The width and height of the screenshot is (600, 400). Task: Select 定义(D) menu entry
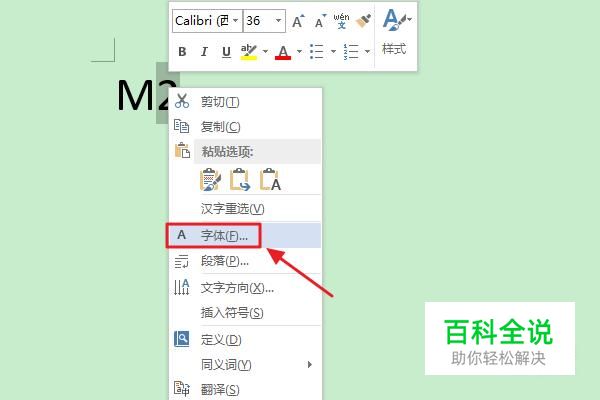tap(245, 340)
